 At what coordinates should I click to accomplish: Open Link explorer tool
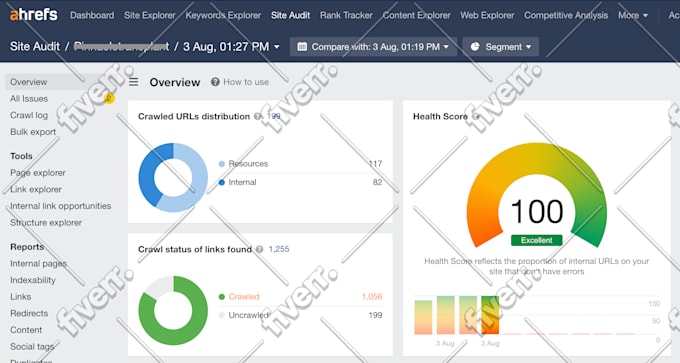(x=36, y=189)
